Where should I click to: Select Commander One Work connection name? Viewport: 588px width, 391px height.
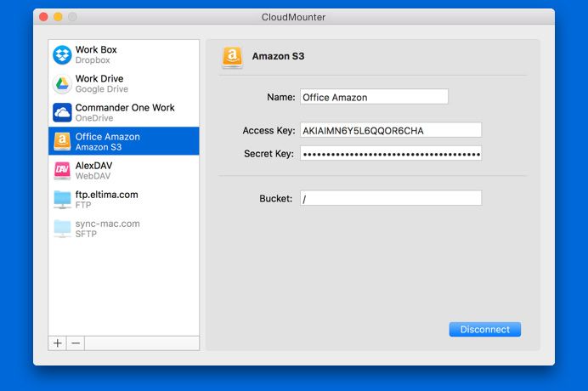click(125, 107)
